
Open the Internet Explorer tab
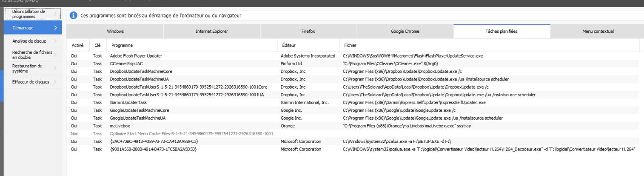211,32
